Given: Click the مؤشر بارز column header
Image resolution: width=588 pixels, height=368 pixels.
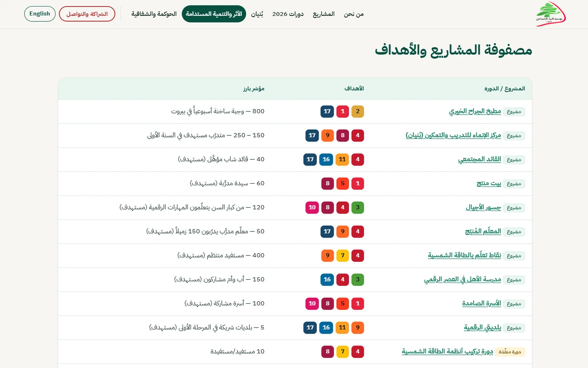Looking at the screenshot, I should (254, 89).
